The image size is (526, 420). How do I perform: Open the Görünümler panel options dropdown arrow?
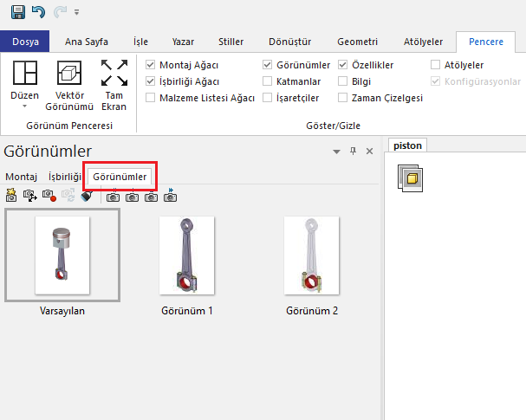click(337, 152)
